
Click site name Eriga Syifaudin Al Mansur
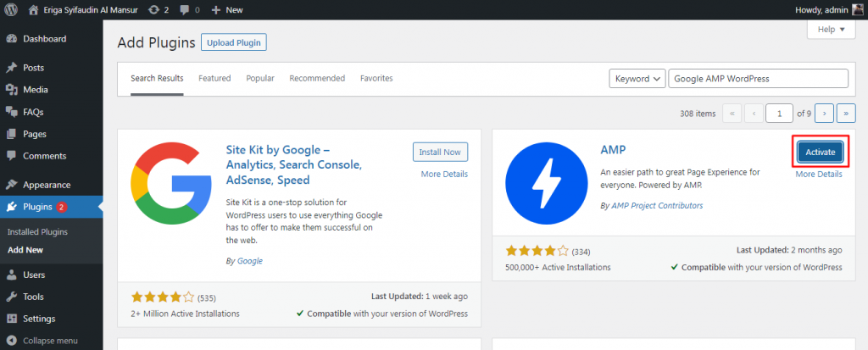92,9
